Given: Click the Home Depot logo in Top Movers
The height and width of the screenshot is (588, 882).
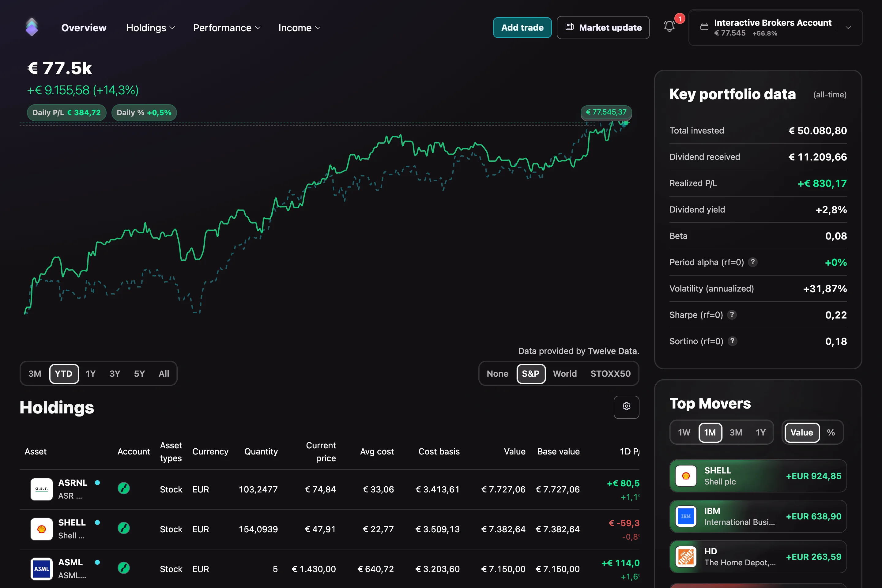Looking at the screenshot, I should (x=686, y=556).
